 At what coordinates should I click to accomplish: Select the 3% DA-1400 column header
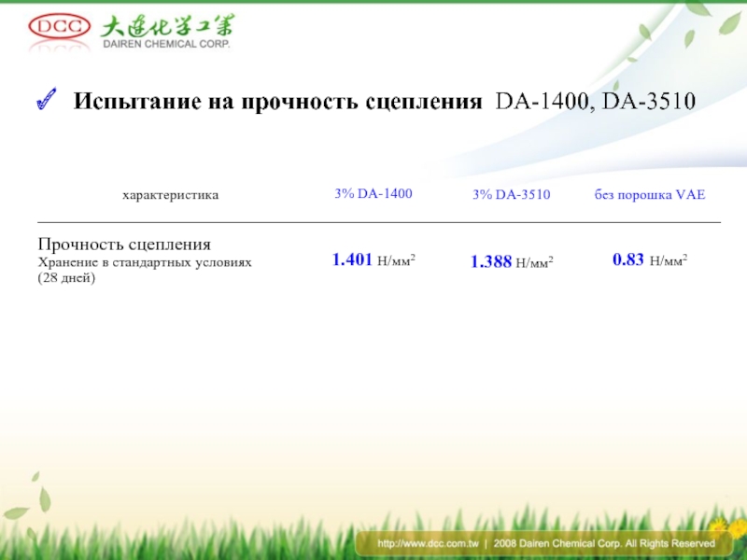tap(373, 193)
